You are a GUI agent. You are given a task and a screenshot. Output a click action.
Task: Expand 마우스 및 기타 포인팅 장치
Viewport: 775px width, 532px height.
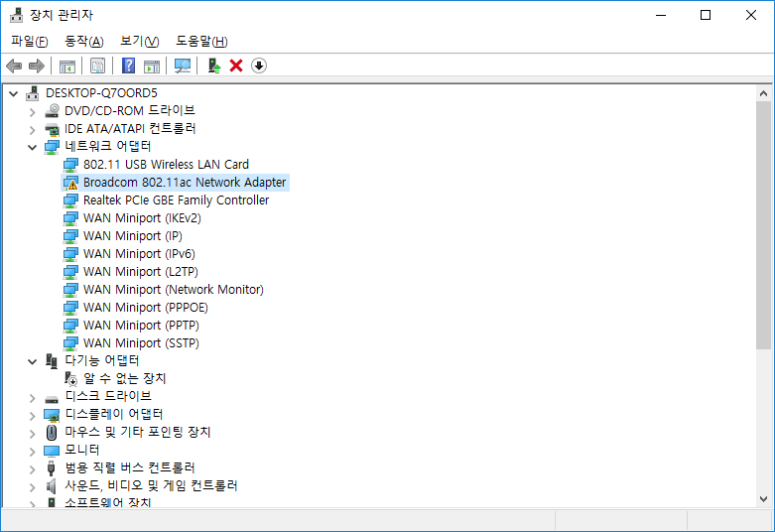click(x=32, y=434)
